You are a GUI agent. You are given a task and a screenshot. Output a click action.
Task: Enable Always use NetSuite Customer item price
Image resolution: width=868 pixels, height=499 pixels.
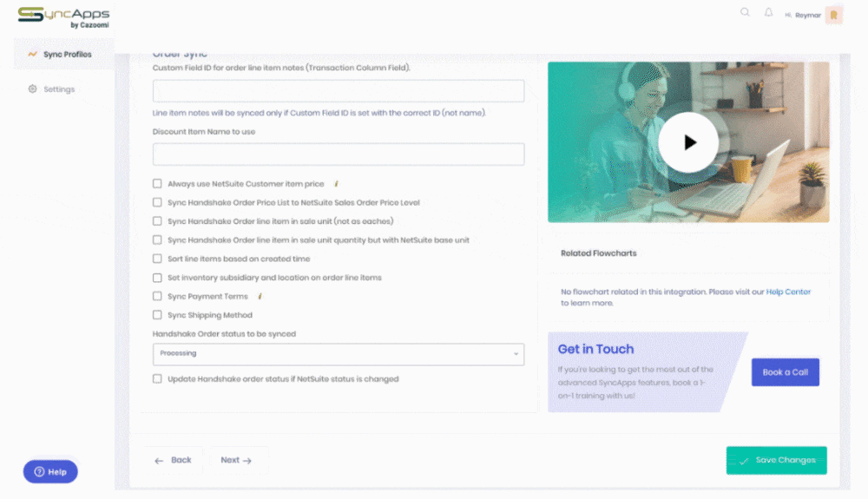(x=157, y=184)
